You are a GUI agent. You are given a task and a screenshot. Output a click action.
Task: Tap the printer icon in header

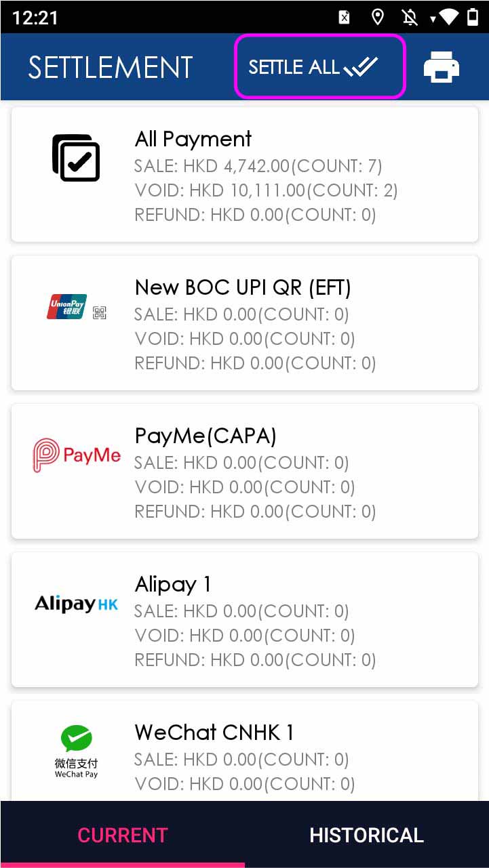coord(441,67)
